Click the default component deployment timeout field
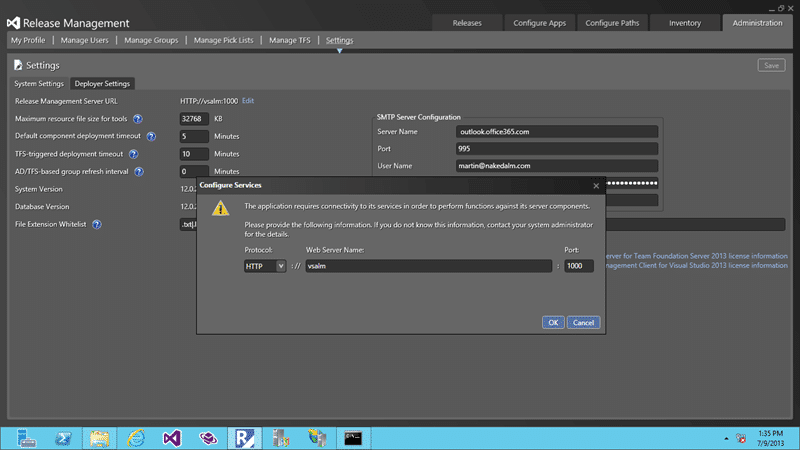Screen dimensions: 800x450 point(194,136)
